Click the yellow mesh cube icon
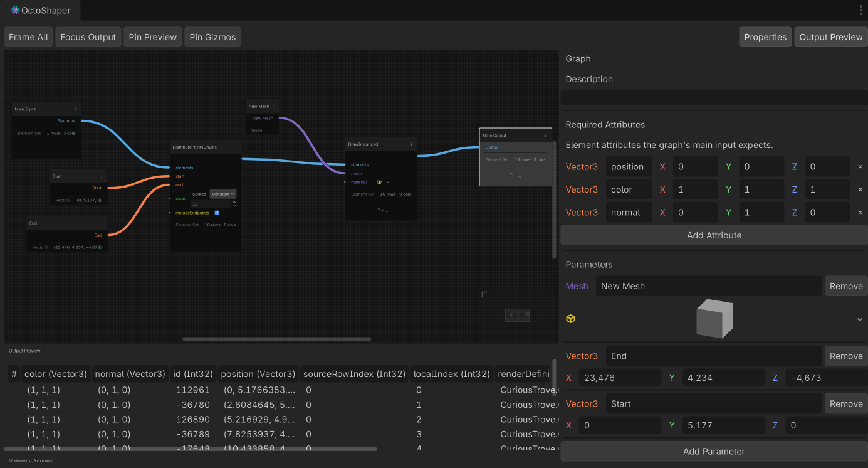Viewport: 868px width, 468px height. coord(570,319)
